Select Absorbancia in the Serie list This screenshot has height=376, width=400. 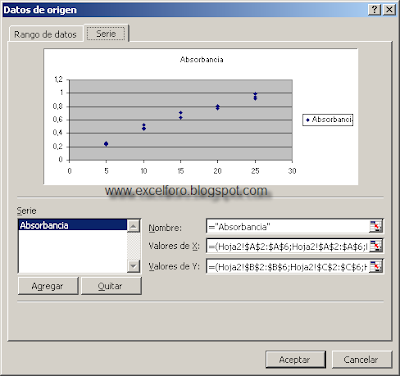coord(73,225)
